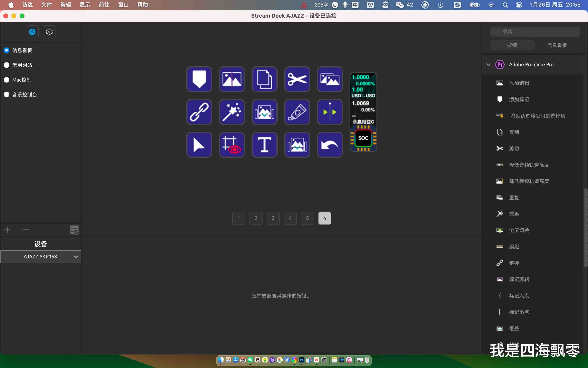
Task: Select the undo curved arrow key
Action: 330,145
